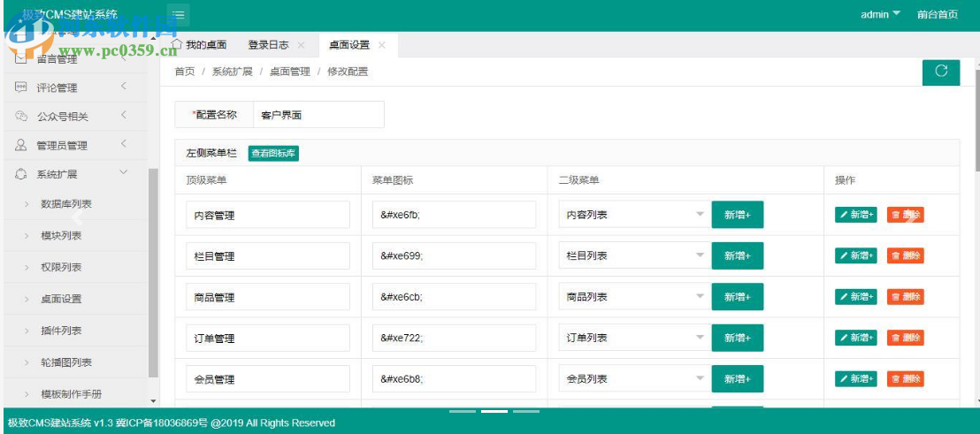Click the 栏目管理 top menu input
Image resolution: width=980 pixels, height=434 pixels.
point(268,256)
